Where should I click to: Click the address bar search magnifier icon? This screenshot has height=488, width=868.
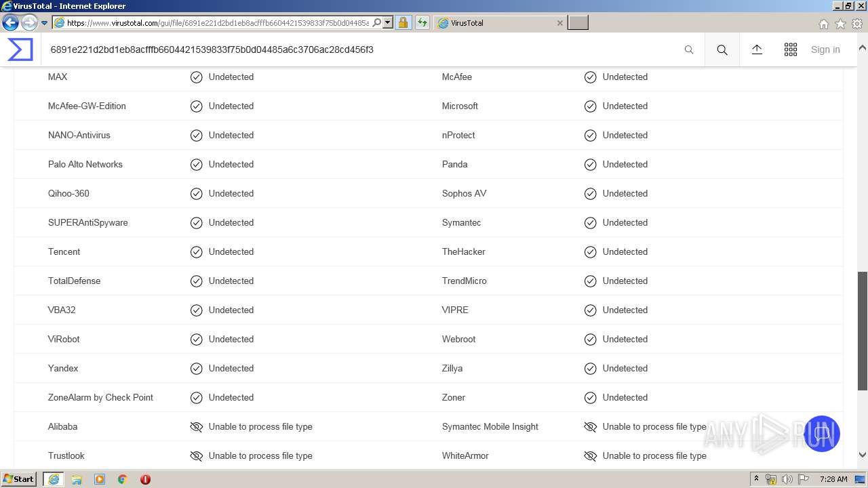(x=377, y=22)
